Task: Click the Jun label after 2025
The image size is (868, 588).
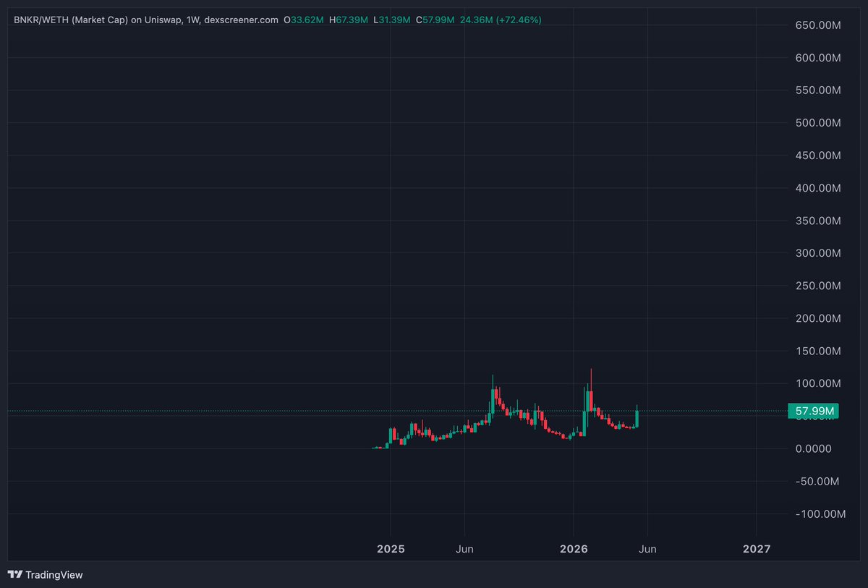Action: click(x=464, y=549)
